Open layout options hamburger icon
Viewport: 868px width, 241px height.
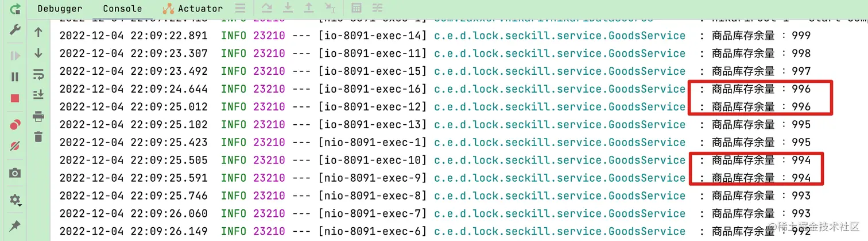(241, 8)
